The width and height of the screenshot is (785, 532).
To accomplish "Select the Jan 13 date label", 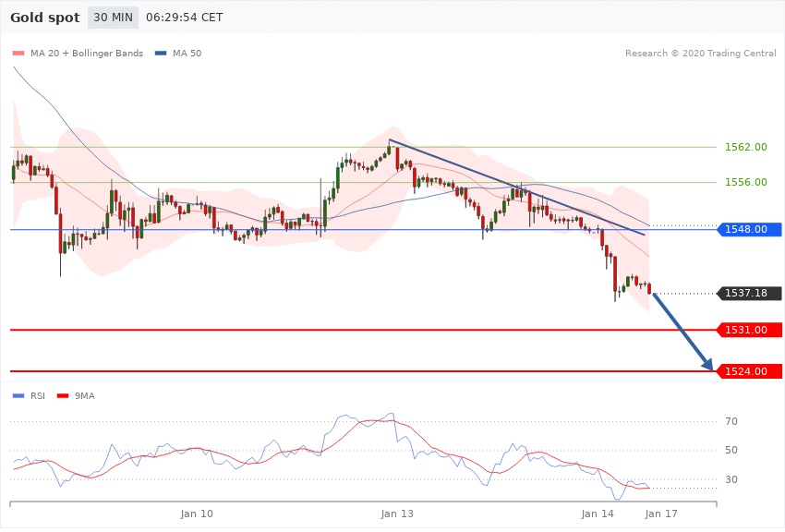I will [x=397, y=512].
